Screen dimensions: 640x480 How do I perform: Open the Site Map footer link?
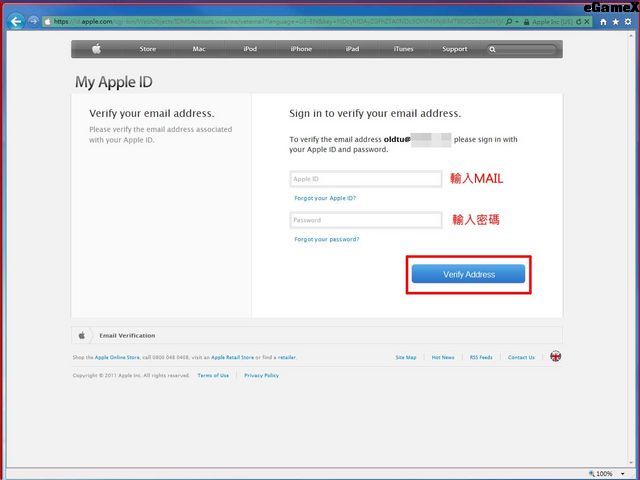click(x=406, y=357)
